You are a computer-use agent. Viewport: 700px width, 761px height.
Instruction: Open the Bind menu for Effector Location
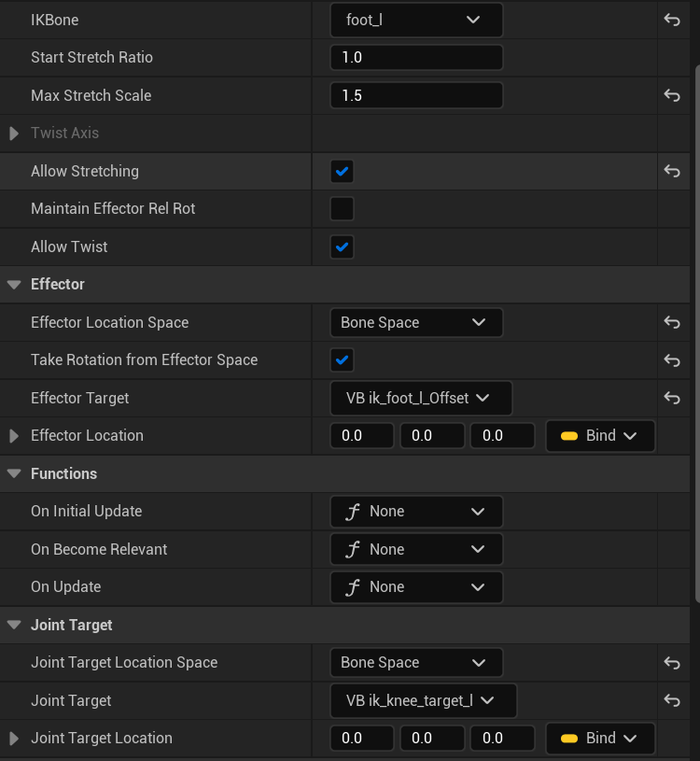pyautogui.click(x=600, y=436)
